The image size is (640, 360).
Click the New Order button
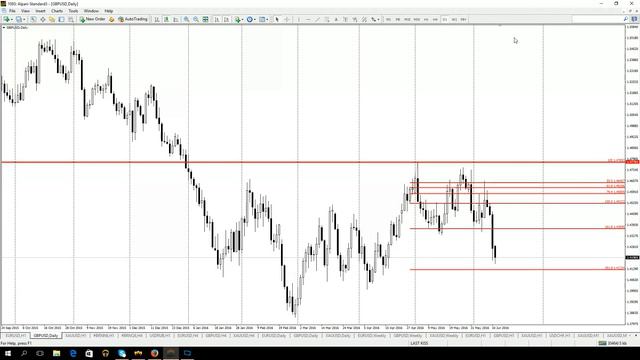[x=93, y=19]
